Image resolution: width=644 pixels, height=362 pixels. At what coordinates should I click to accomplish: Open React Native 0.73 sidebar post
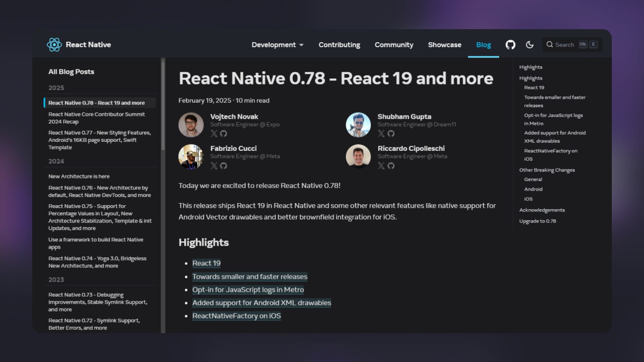(98, 302)
